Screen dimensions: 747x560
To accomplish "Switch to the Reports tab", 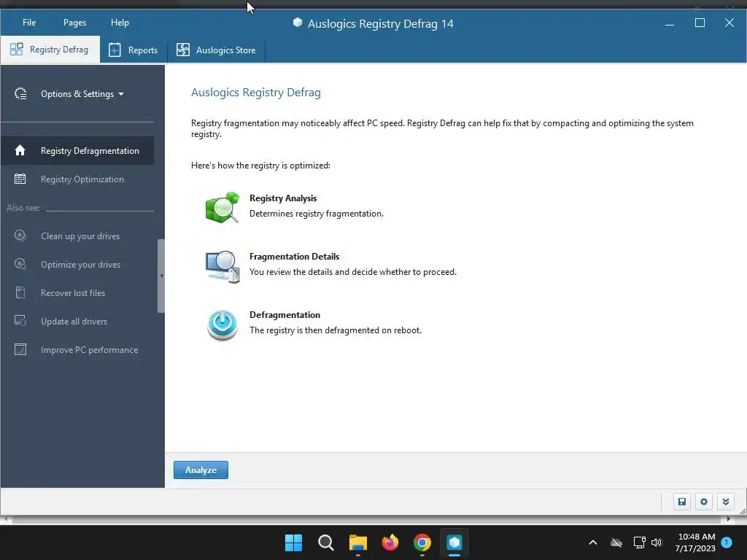I will coord(133,50).
